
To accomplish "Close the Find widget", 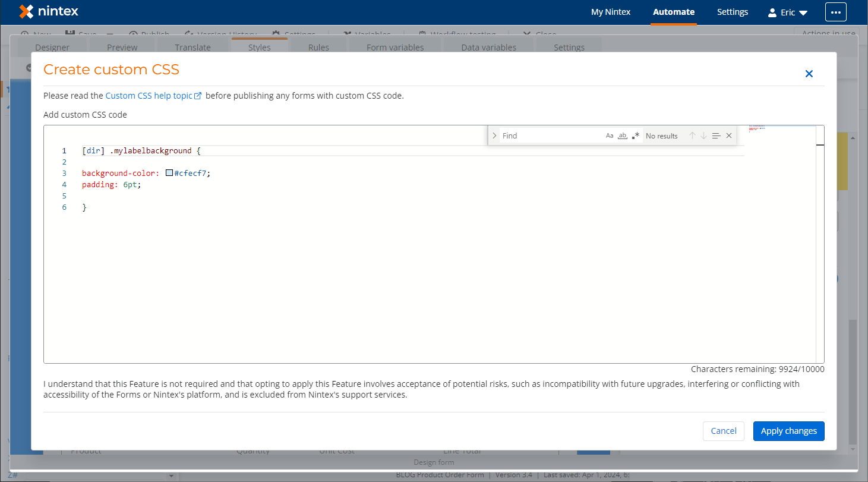I will [x=729, y=136].
